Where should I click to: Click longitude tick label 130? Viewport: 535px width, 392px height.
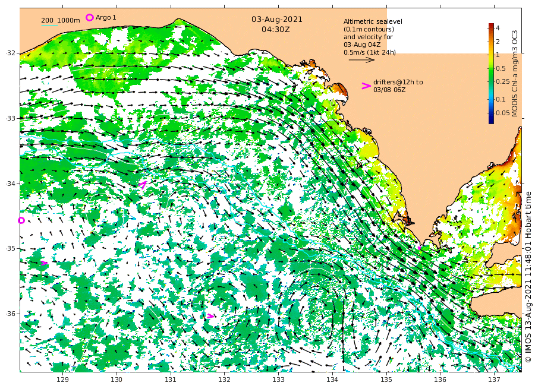[117, 380]
